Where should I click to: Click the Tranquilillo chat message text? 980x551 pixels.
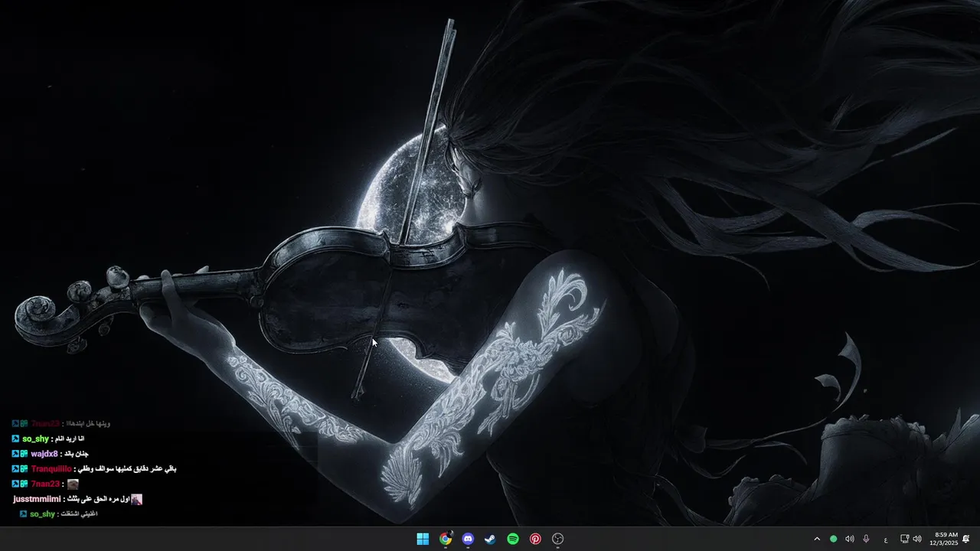point(128,468)
